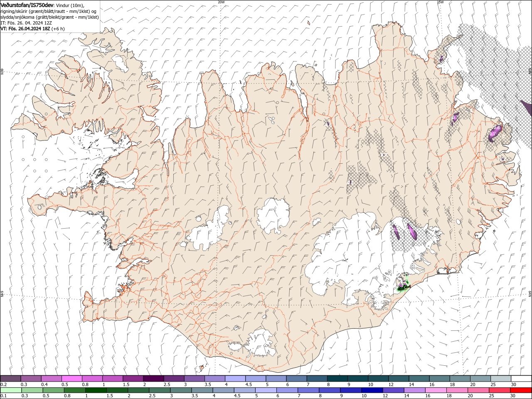
Task: Click lower legend green swatch starting at 0.5
Action: click(54, 390)
